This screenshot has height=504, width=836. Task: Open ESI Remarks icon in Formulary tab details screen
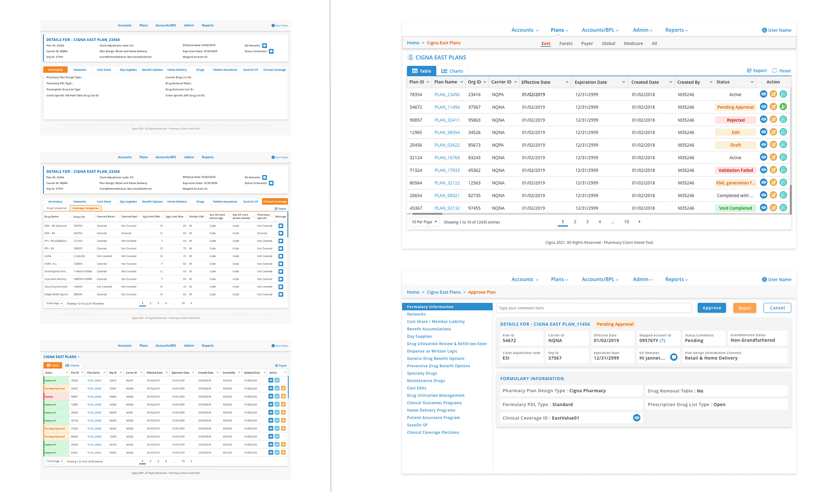(265, 46)
